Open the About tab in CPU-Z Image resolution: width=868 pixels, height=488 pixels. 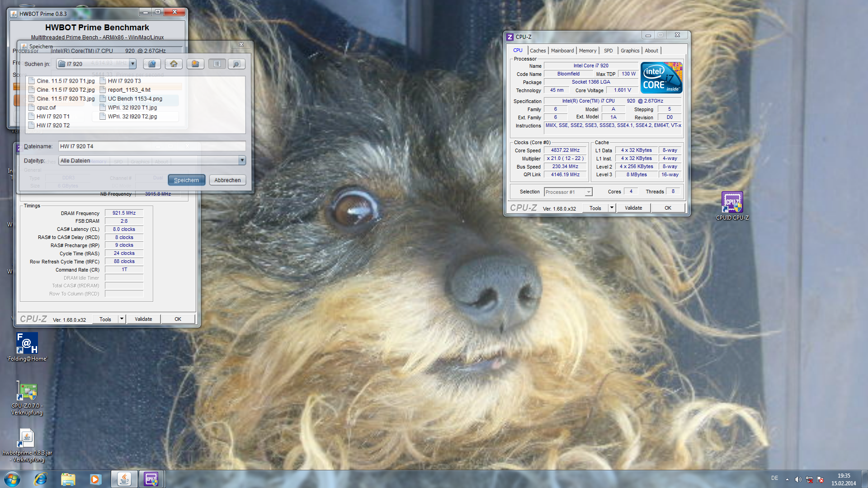[651, 51]
